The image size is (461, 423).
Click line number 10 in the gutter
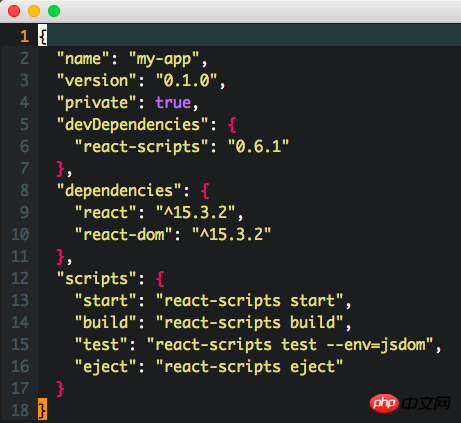click(20, 234)
